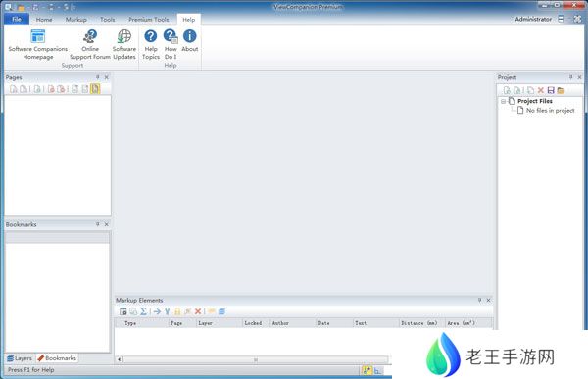
Task: Click the yellow comment icon in Markup Elements toolbar
Action: click(212, 311)
